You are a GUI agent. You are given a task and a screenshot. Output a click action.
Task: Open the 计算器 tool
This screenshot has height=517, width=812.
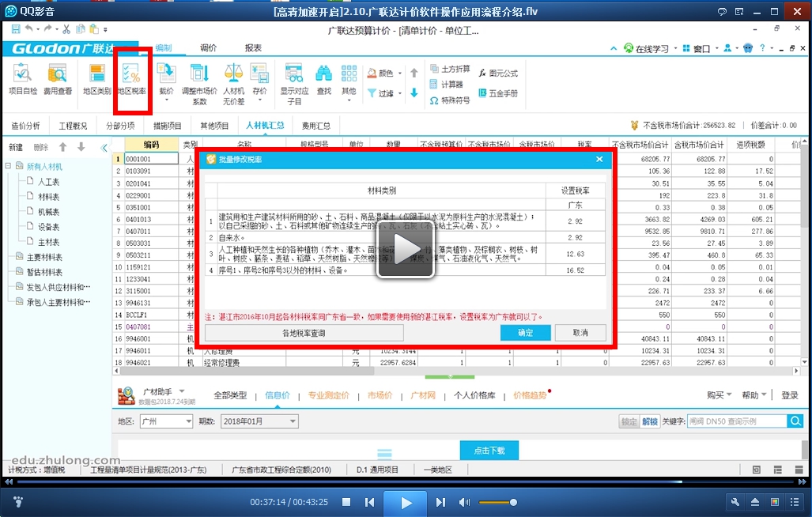[447, 85]
